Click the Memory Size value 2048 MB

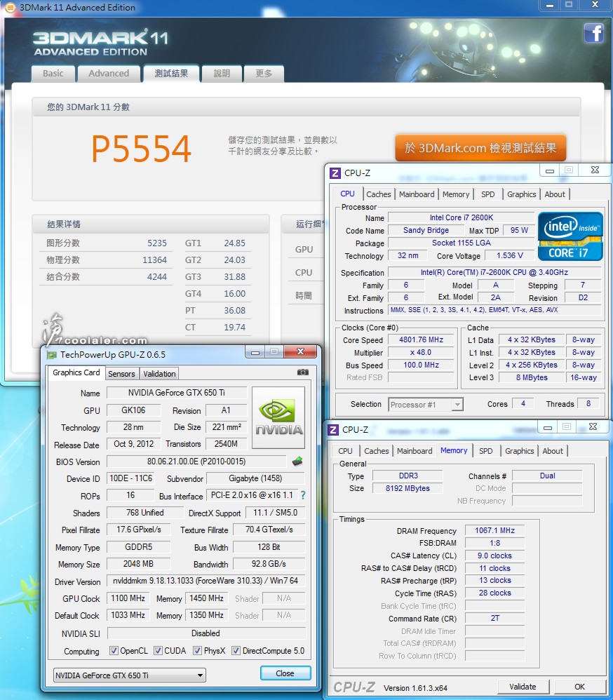[138, 564]
